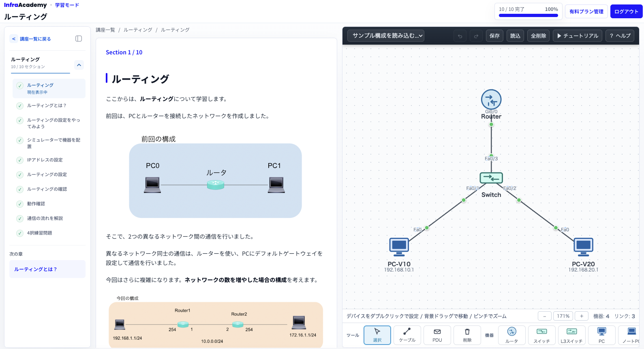Click check mark beside シミュレーターで機器を配置
The width and height of the screenshot is (644, 349).
click(x=19, y=140)
